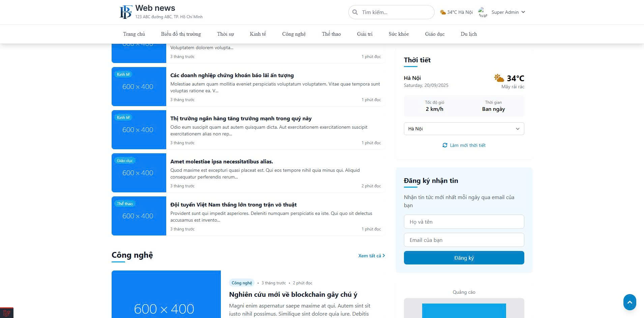Open article about Đội tuyển Việt Nam
644x318 pixels.
coord(233,205)
